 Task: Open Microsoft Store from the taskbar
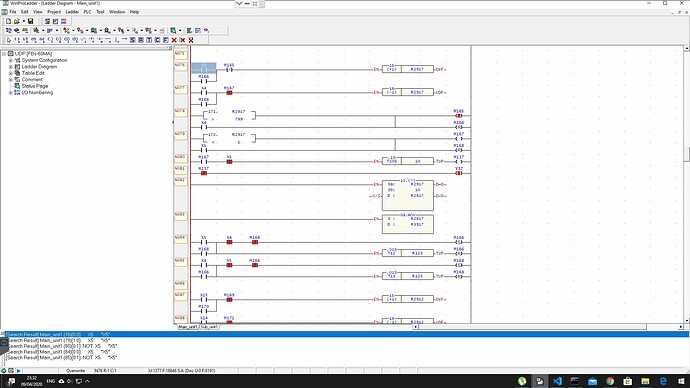[628, 381]
